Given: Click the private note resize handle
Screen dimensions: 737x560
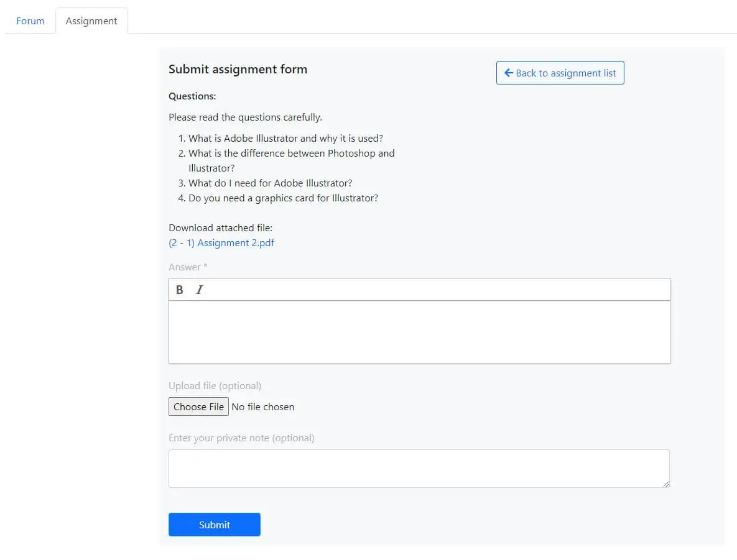Looking at the screenshot, I should (x=666, y=484).
